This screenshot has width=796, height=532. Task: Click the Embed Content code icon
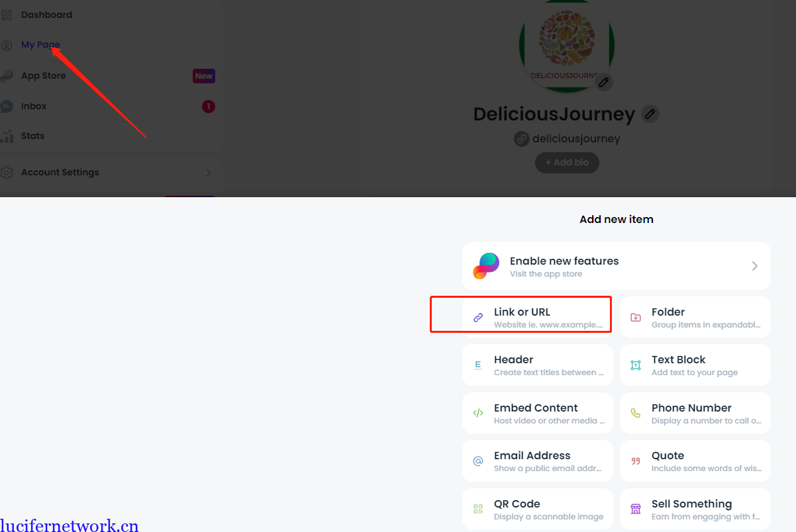pyautogui.click(x=478, y=414)
